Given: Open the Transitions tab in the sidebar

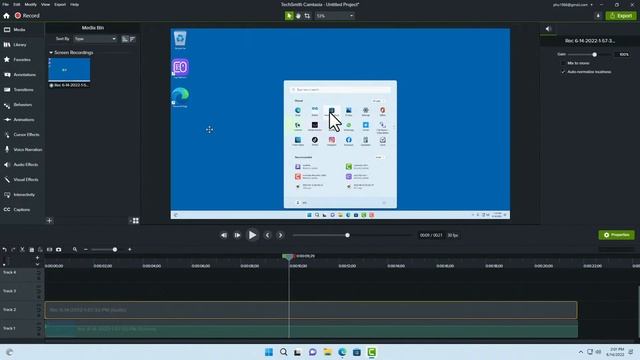Looking at the screenshot, I should coord(19,90).
